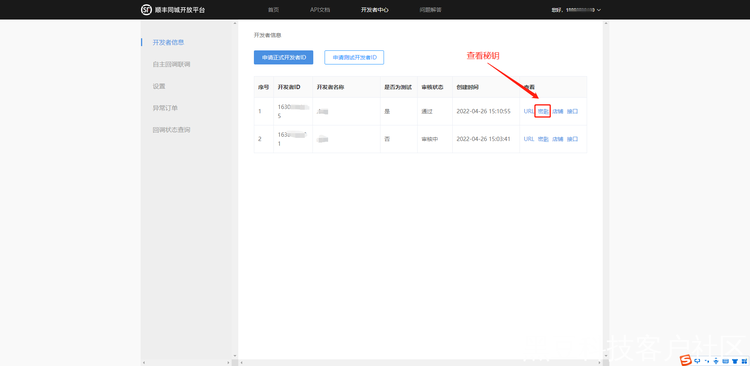Image resolution: width=750 pixels, height=366 pixels.
Task: Click creation time 2022-04-26 15:10:55
Action: 484,111
